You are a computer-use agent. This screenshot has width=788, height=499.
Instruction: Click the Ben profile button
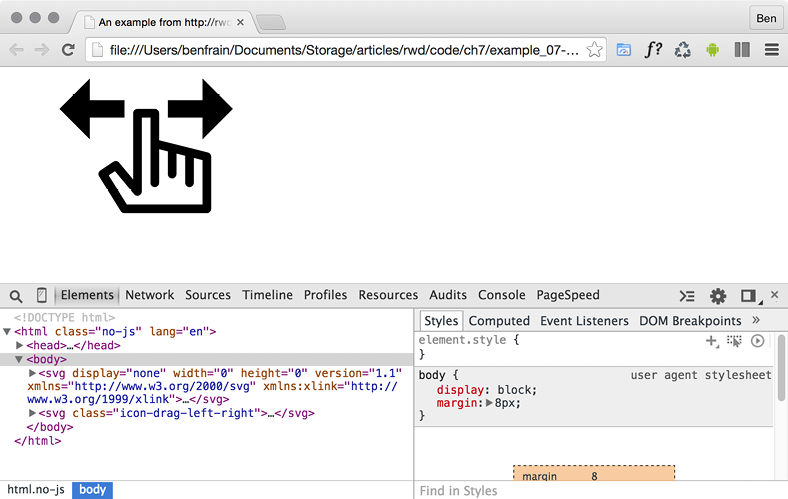tap(765, 18)
